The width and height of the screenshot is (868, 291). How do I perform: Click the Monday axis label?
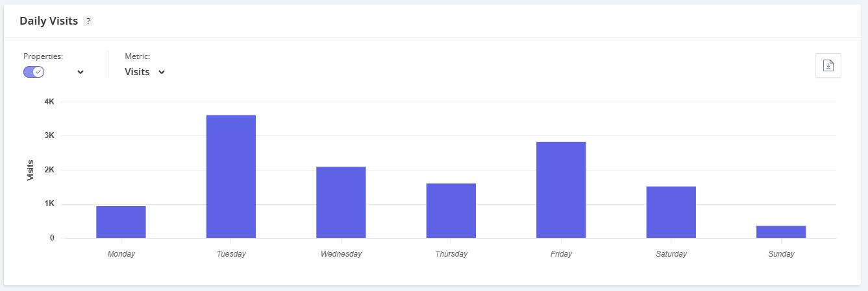point(121,254)
